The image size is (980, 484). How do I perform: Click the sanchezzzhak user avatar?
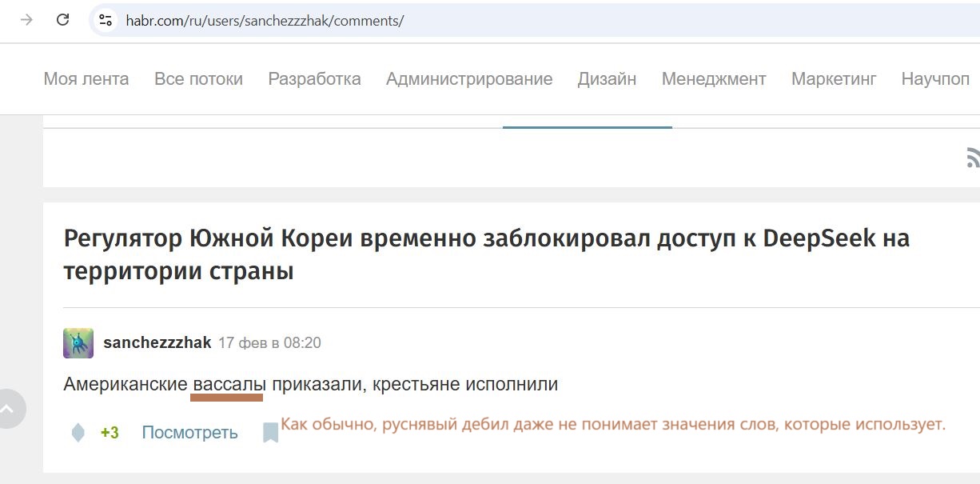tap(78, 343)
